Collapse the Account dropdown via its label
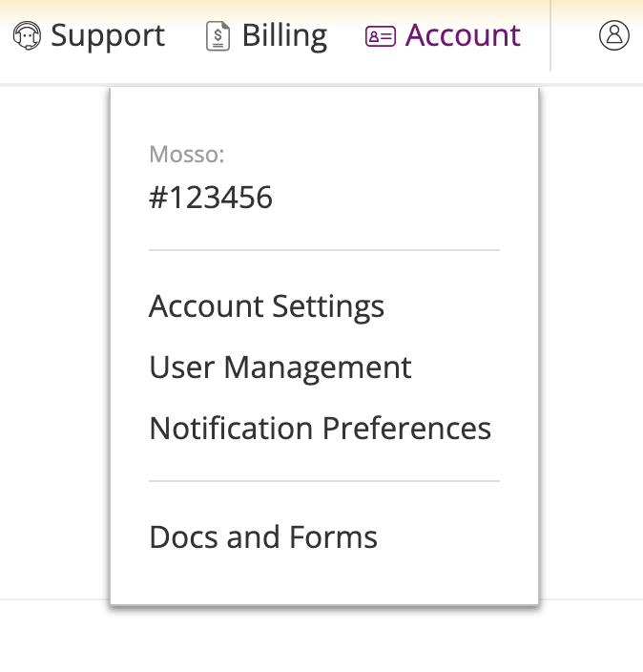 coord(463,35)
